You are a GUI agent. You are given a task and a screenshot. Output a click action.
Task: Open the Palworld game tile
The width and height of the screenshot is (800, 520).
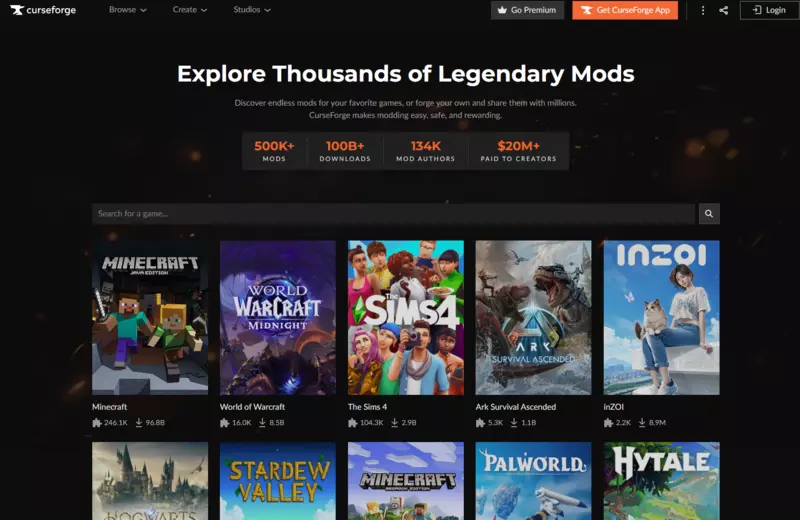(533, 481)
